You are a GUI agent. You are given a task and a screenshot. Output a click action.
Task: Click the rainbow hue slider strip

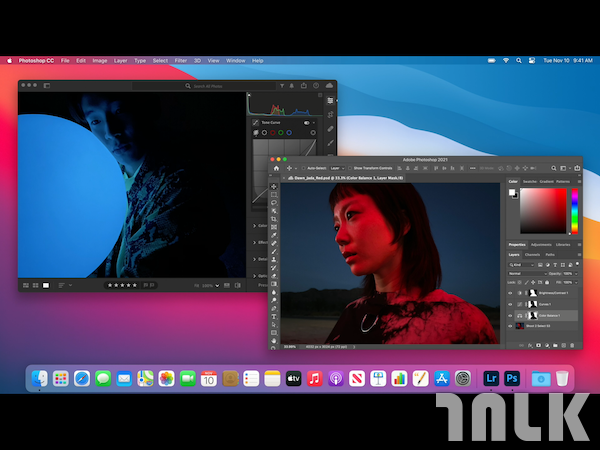click(574, 210)
